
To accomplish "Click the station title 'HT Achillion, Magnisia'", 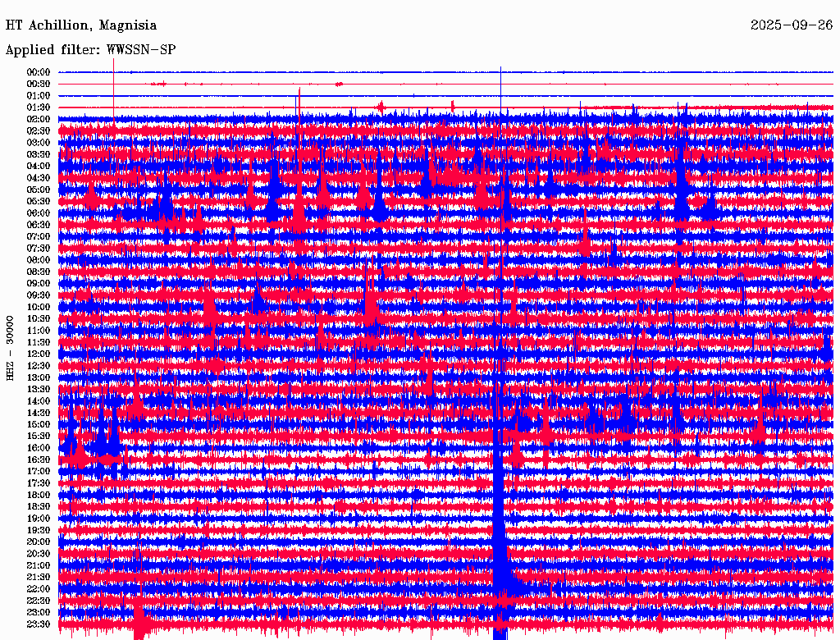I will (81, 25).
